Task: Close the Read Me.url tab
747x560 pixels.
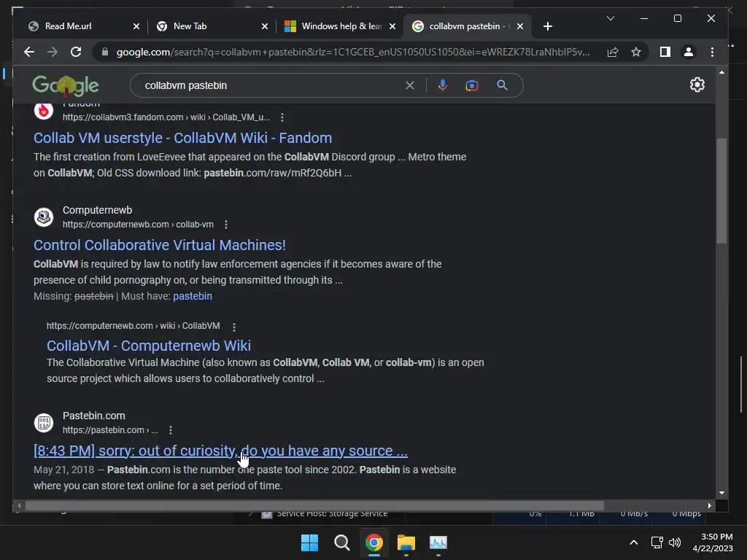Action: tap(136, 26)
